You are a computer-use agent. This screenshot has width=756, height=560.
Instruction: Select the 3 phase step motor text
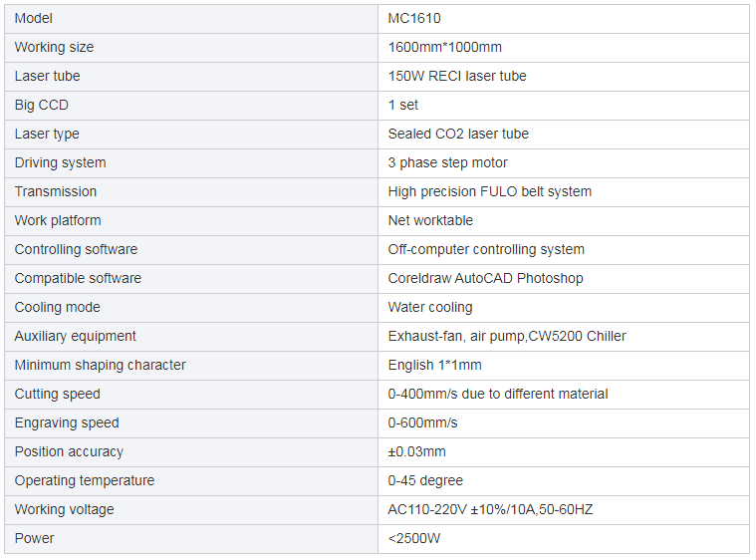click(447, 162)
